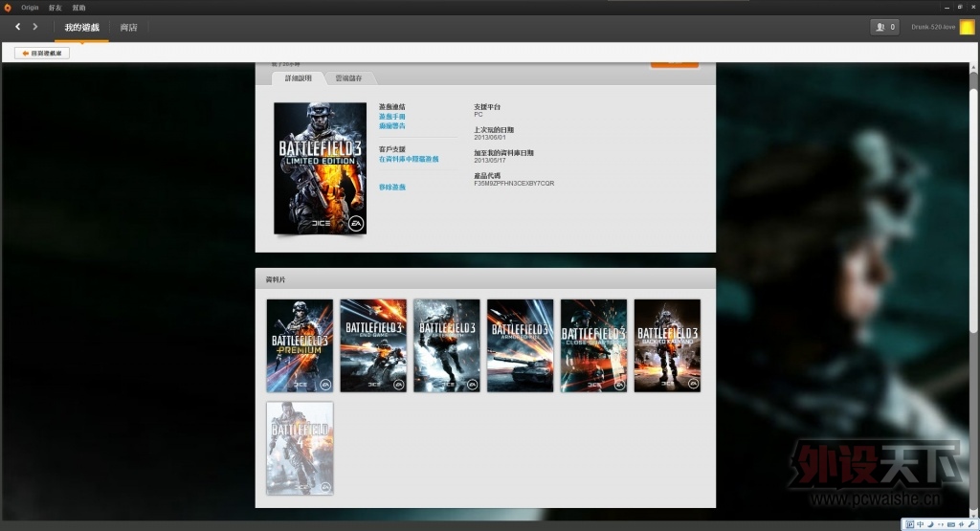Switch to the 我的遊戲 tab

pyautogui.click(x=82, y=28)
